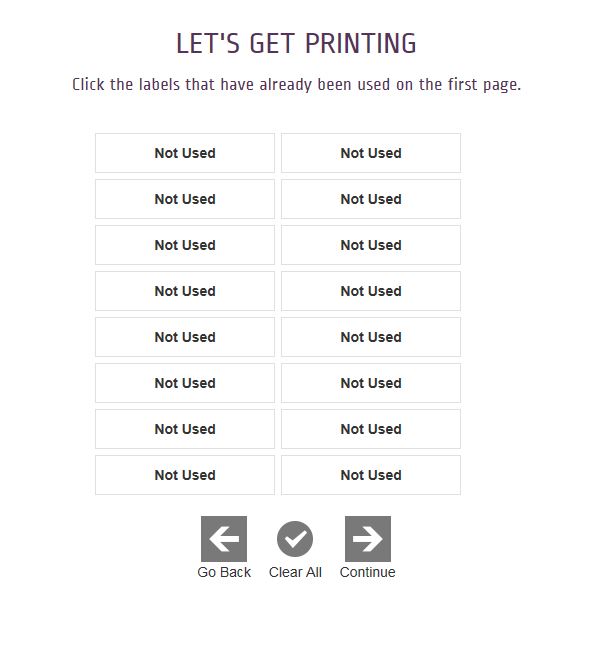Toggle the bottom row left label

click(185, 475)
